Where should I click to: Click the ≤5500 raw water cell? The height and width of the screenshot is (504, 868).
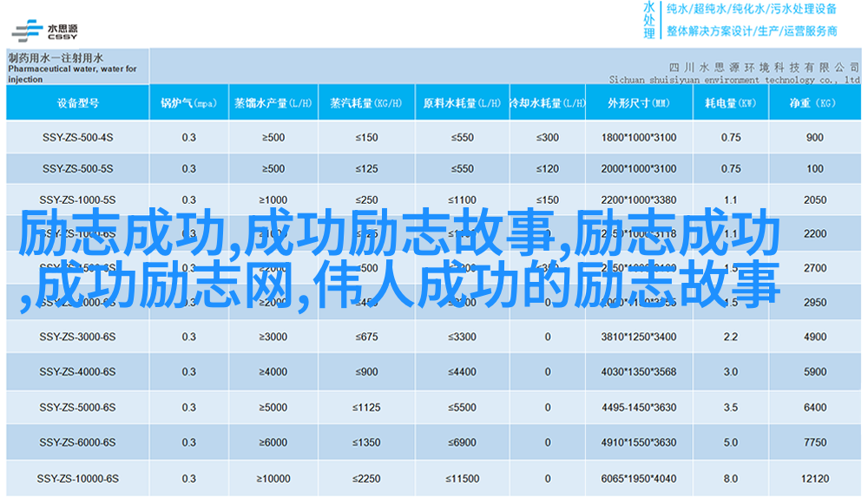[x=463, y=407]
